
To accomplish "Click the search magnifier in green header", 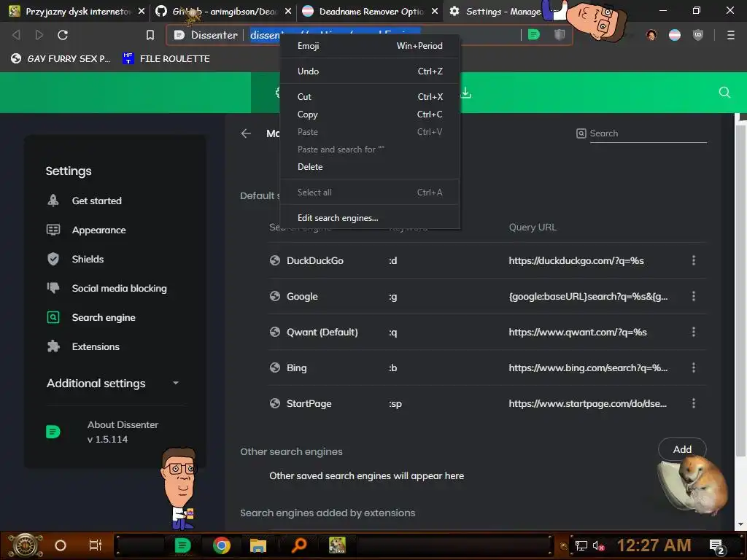I will 724,93.
